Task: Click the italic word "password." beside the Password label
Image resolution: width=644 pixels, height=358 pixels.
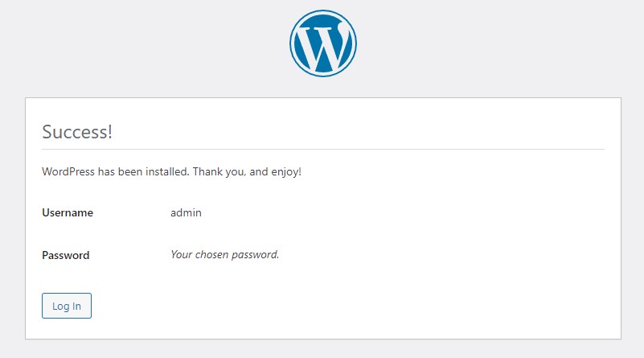Action: (255, 255)
